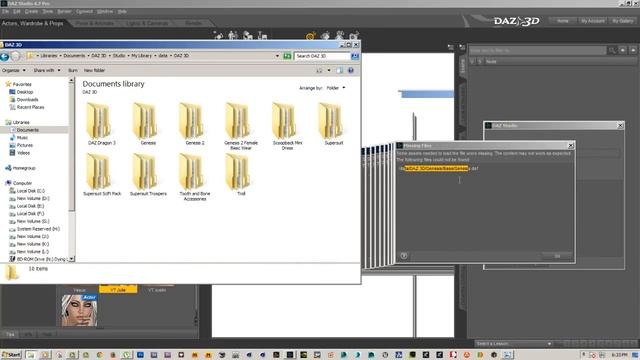Click the Burn toolbar button

[73, 71]
